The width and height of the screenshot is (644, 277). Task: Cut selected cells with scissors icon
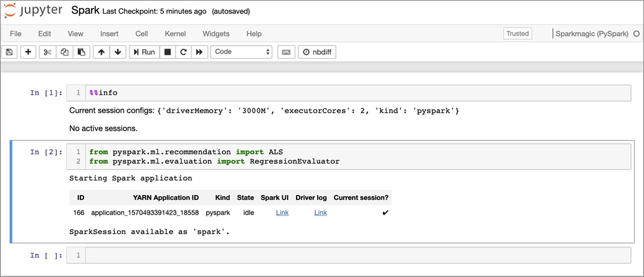click(47, 52)
